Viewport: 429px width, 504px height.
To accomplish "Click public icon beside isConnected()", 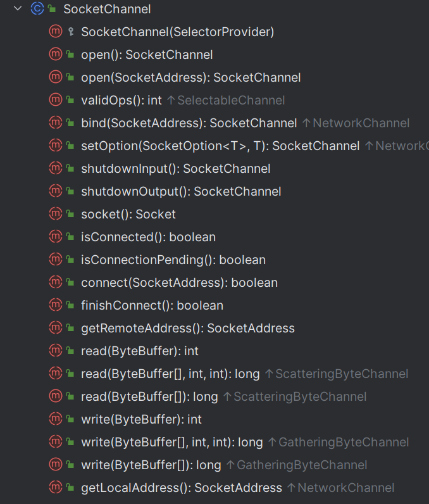I will [70, 237].
